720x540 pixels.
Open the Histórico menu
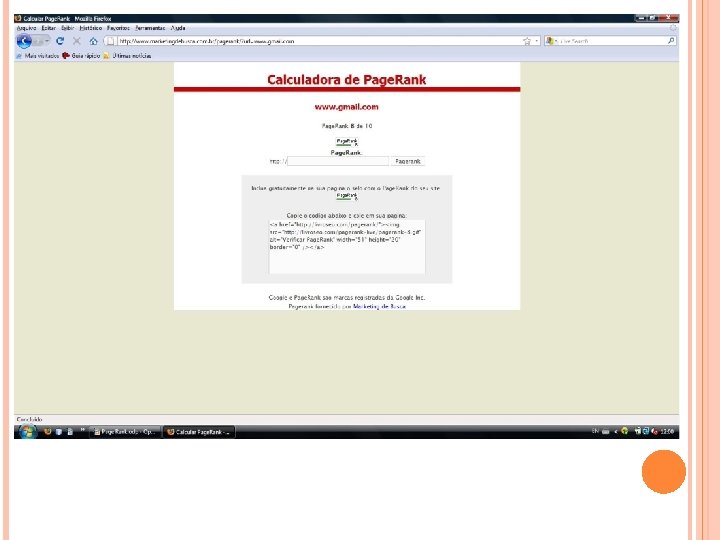[90, 28]
